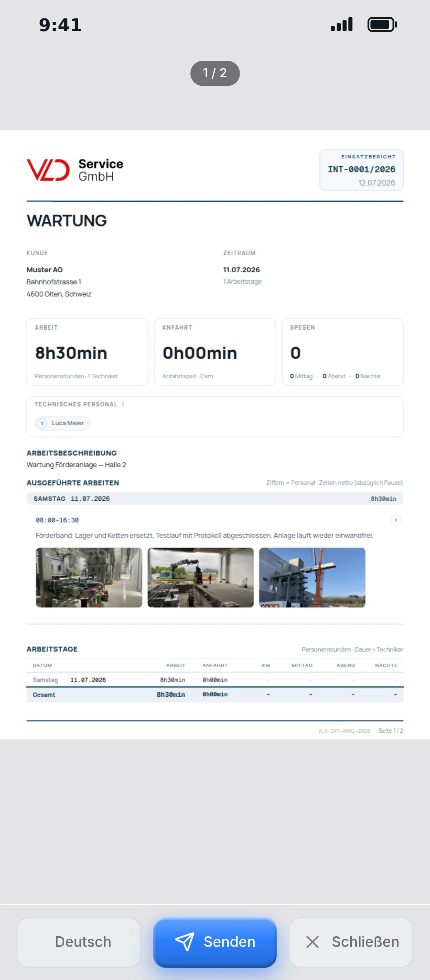The image size is (430, 980).
Task: Tap the ARBEITSBESCHREIBUNG heading
Action: pos(71,453)
